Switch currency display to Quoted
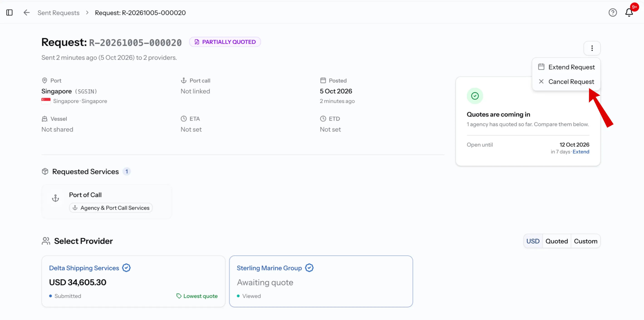The width and height of the screenshot is (644, 320). [556, 241]
